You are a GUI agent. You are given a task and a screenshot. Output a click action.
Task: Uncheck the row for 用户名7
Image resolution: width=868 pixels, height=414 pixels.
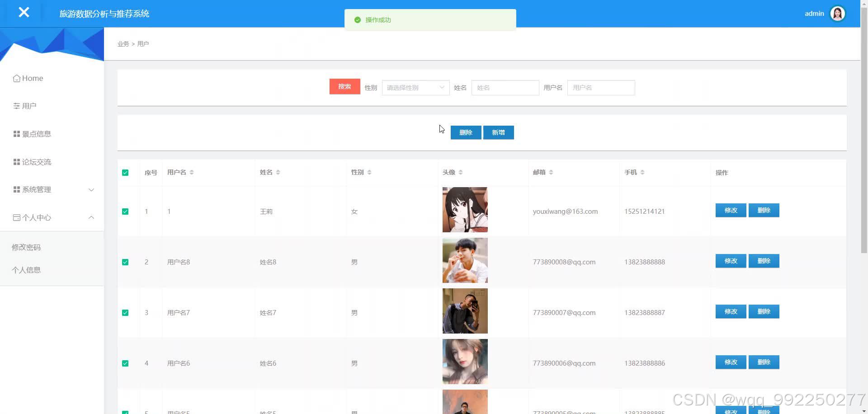[x=125, y=313]
